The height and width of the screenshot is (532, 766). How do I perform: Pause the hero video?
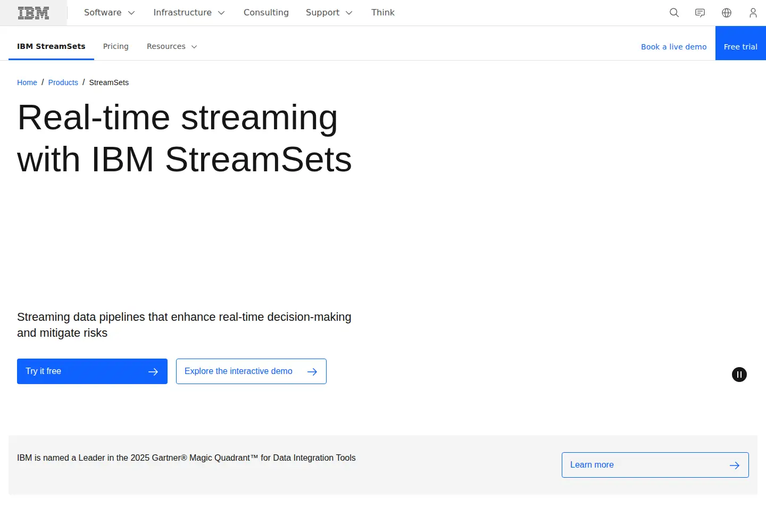click(x=739, y=375)
